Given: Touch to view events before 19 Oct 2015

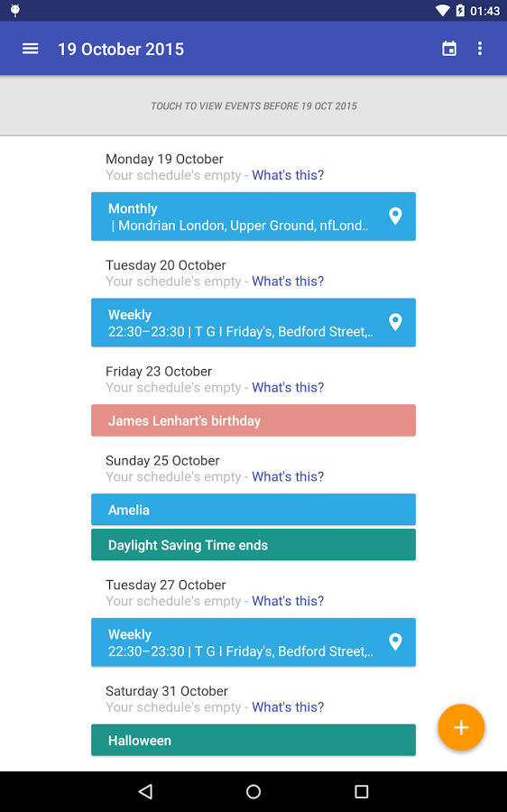Looking at the screenshot, I should (x=253, y=106).
